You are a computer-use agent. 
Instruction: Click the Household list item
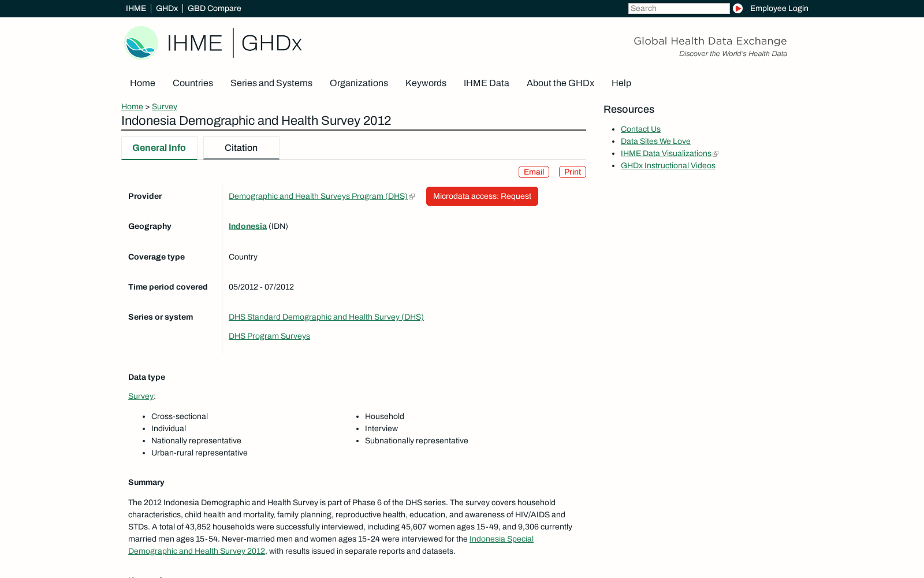[x=385, y=417]
